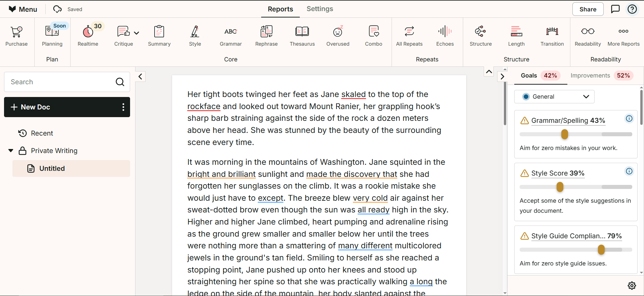Open goals panel settings gear
Viewport: 644px width, 296px height.
[632, 286]
